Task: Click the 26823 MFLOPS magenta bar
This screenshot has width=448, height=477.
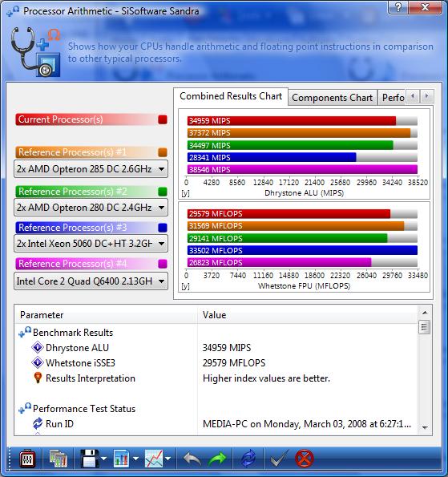Action: coord(279,262)
